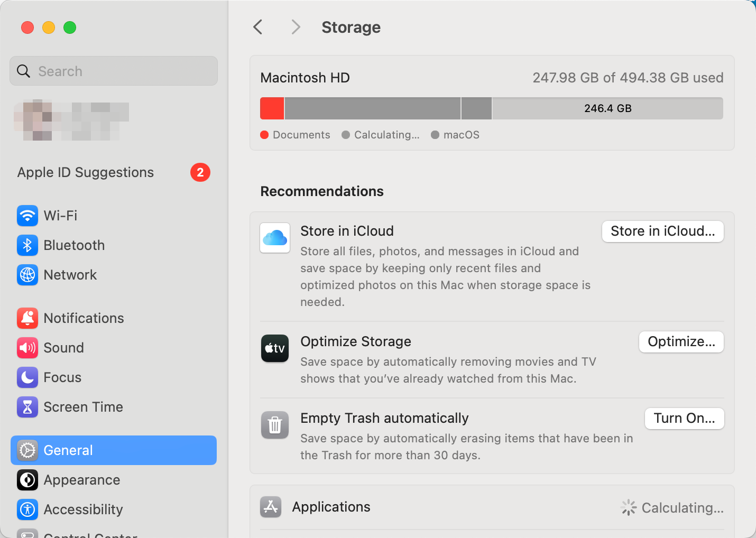The image size is (756, 538).
Task: Click the Recommendations heading
Action: tap(322, 191)
